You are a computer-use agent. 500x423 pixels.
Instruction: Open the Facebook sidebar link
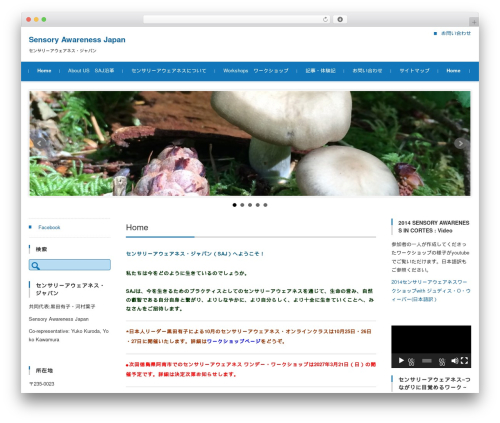tap(49, 227)
